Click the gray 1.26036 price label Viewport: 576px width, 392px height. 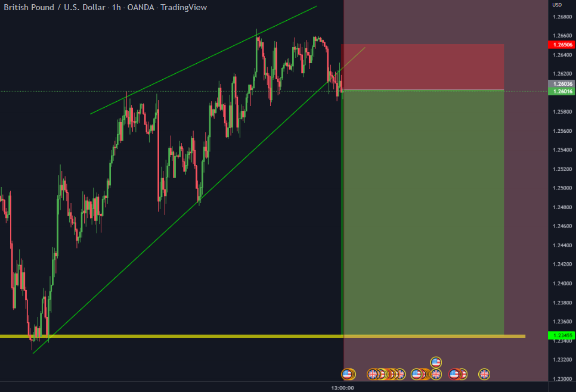[x=561, y=83]
